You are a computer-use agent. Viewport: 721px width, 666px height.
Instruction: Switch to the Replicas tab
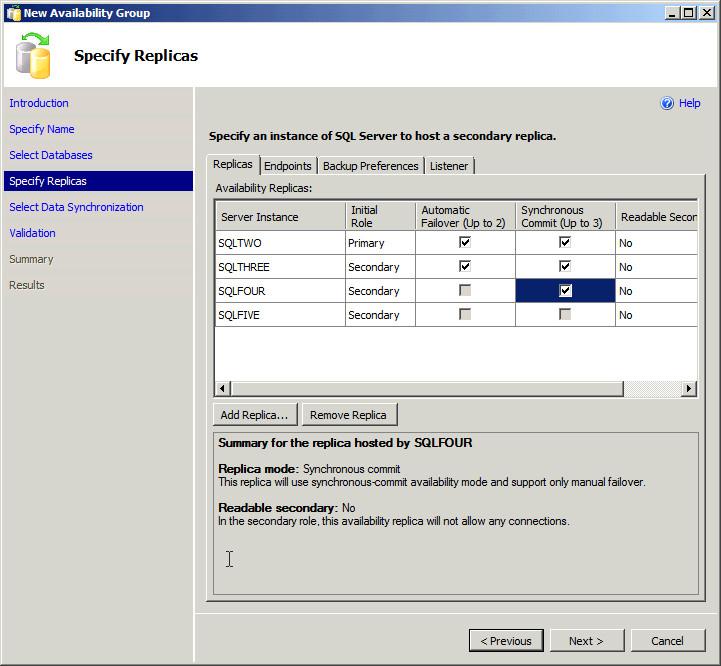point(233,164)
